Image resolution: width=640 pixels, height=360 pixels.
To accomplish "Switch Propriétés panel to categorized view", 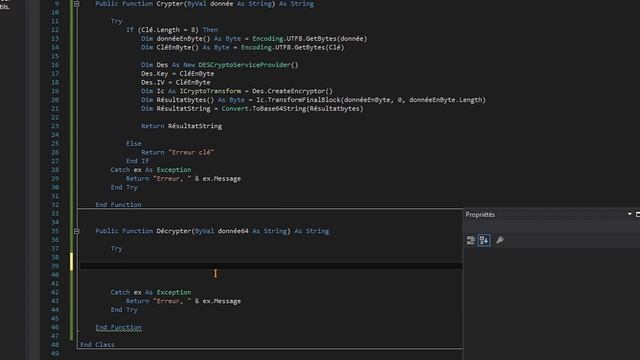I will (x=471, y=240).
